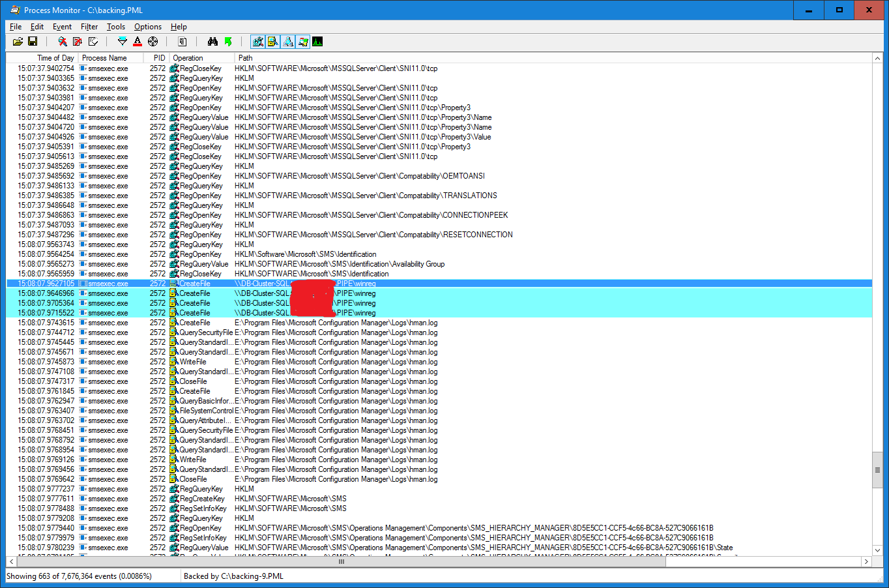The width and height of the screenshot is (889, 588).
Task: Click the horizontal scrollbar thumb
Action: [x=341, y=561]
